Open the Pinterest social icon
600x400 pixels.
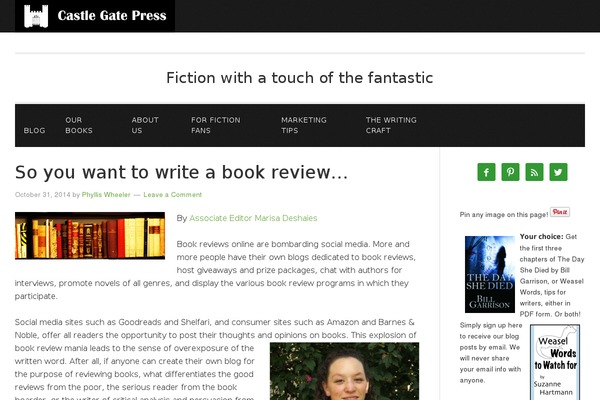[x=510, y=172]
